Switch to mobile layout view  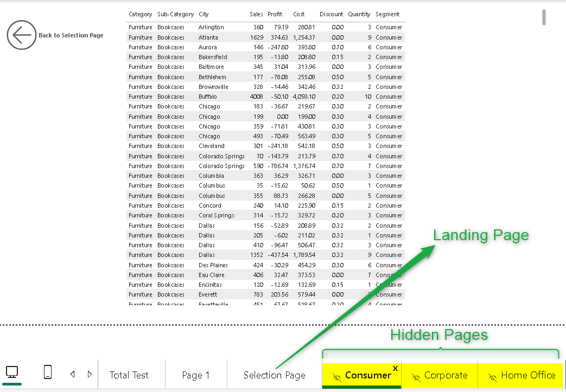(48, 372)
